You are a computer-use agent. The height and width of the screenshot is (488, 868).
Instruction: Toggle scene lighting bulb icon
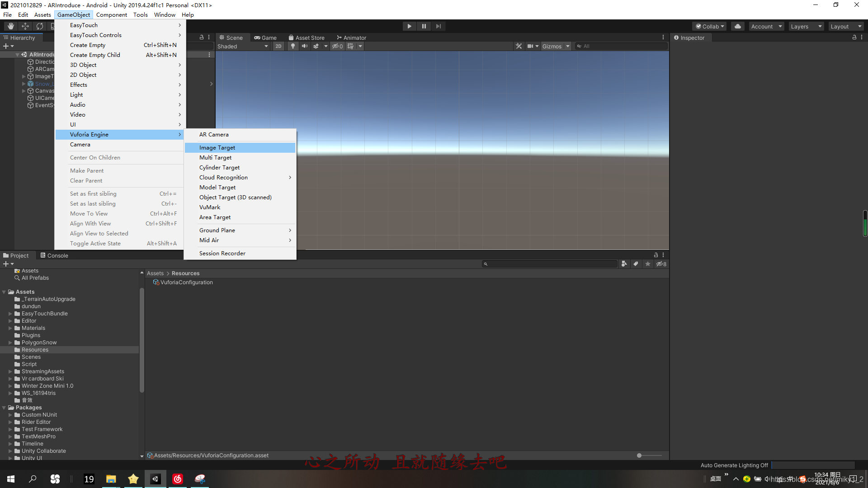[x=293, y=46]
